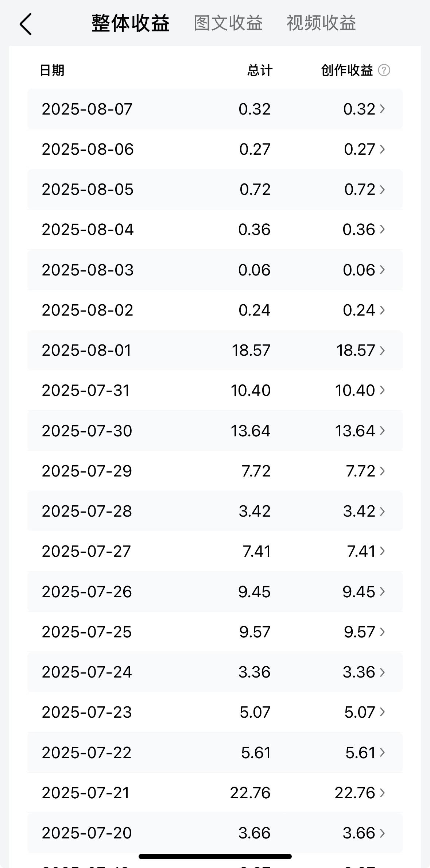Open chevron next to 13.64 earnings
This screenshot has width=430, height=868.
[x=382, y=431]
